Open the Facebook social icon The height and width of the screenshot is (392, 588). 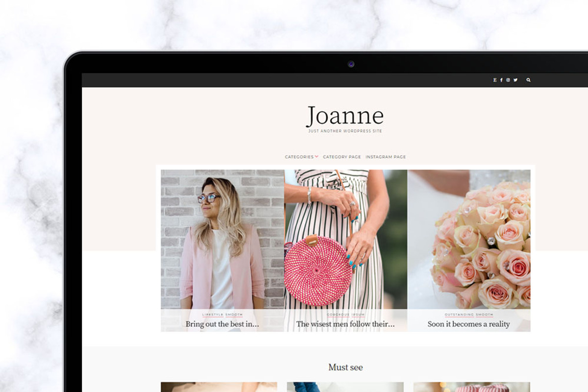click(x=501, y=80)
